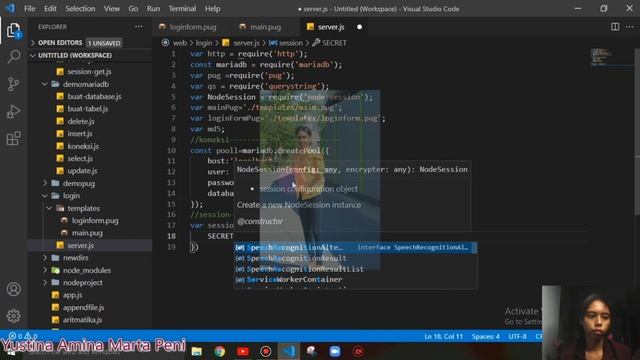
Task: Click the split editor icon
Action: click(615, 27)
